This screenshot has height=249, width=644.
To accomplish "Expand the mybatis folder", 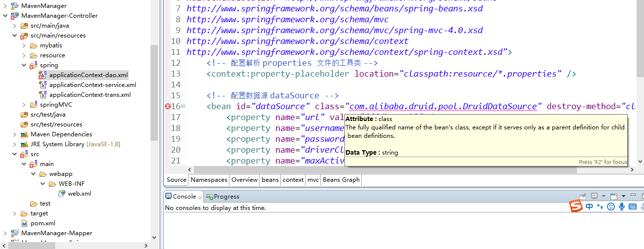I will coord(24,45).
